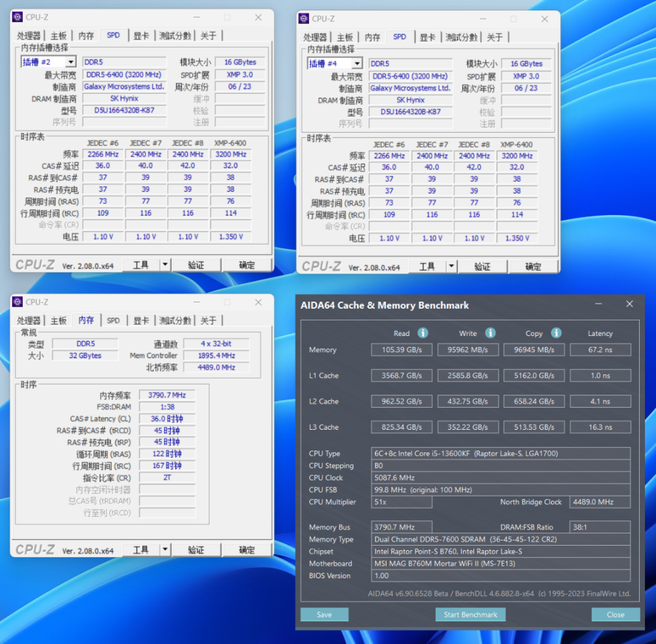Click XMP-6400 voltage 1.350 V in slot #4 window

517,238
